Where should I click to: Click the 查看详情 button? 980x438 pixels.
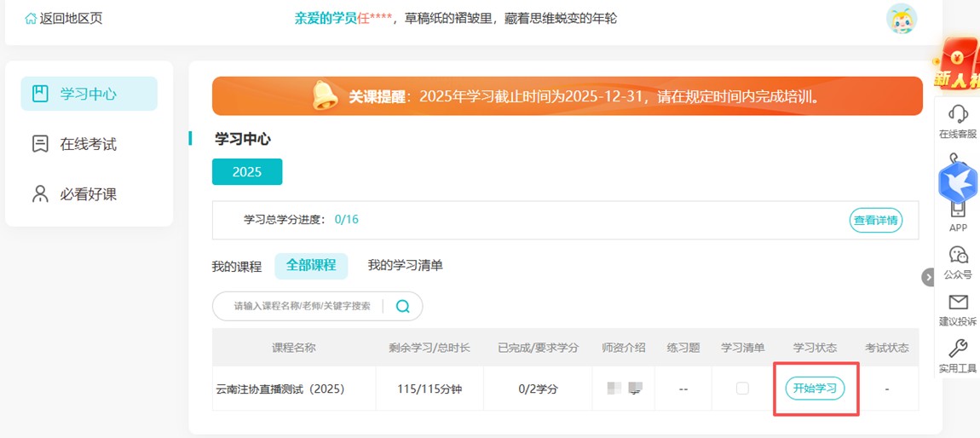(x=876, y=220)
